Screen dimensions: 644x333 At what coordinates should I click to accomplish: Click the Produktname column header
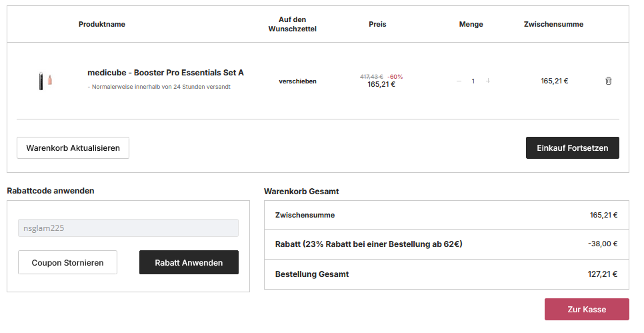[101, 24]
